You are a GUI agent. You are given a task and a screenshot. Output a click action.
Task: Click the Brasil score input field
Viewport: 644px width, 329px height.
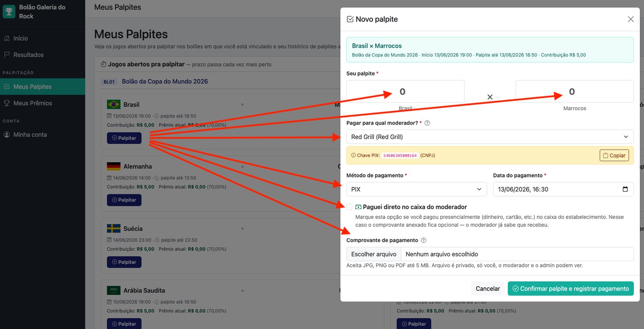point(405,91)
